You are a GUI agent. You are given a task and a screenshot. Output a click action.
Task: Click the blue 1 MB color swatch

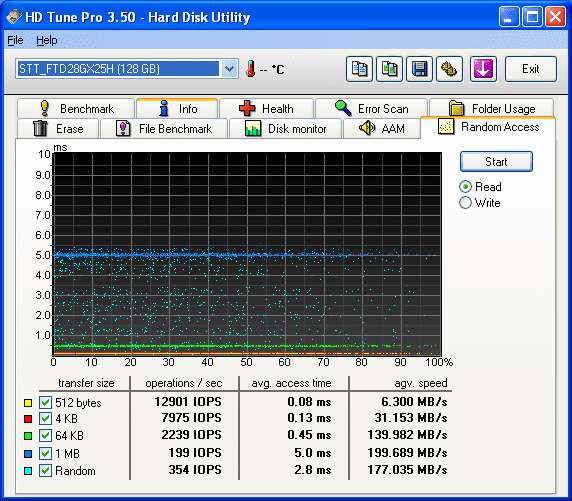[x=28, y=454]
